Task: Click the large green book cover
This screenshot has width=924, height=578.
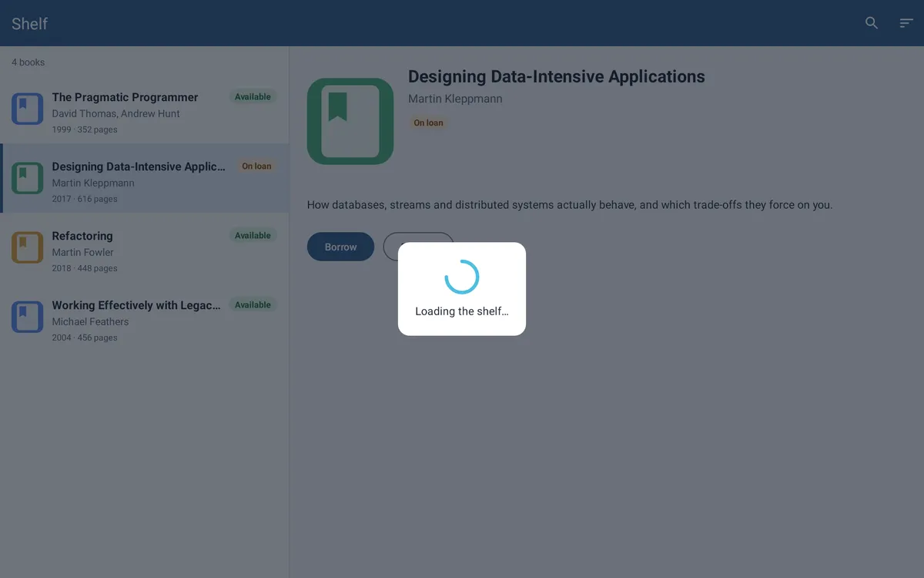Action: click(x=350, y=121)
